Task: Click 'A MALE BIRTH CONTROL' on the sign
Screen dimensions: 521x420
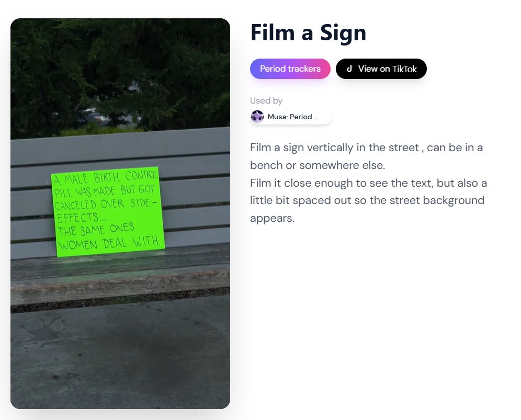Action: point(105,178)
